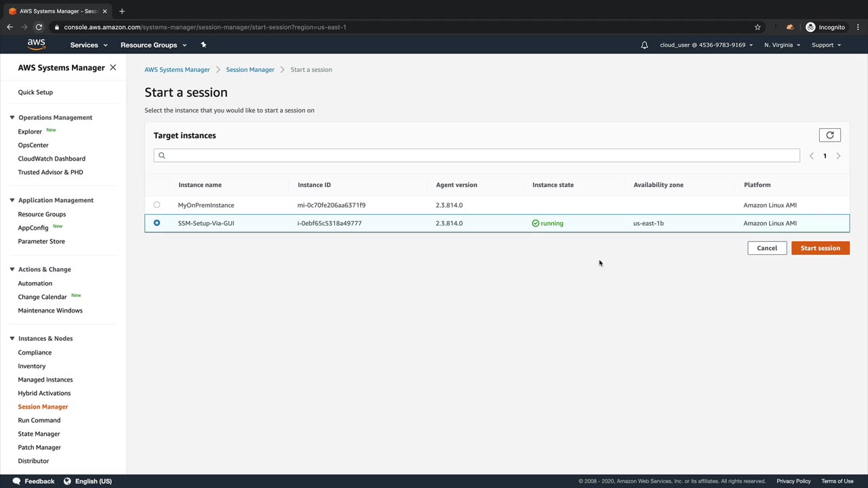Viewport: 868px width, 488px height.
Task: Reload the browser page
Action: point(39,27)
